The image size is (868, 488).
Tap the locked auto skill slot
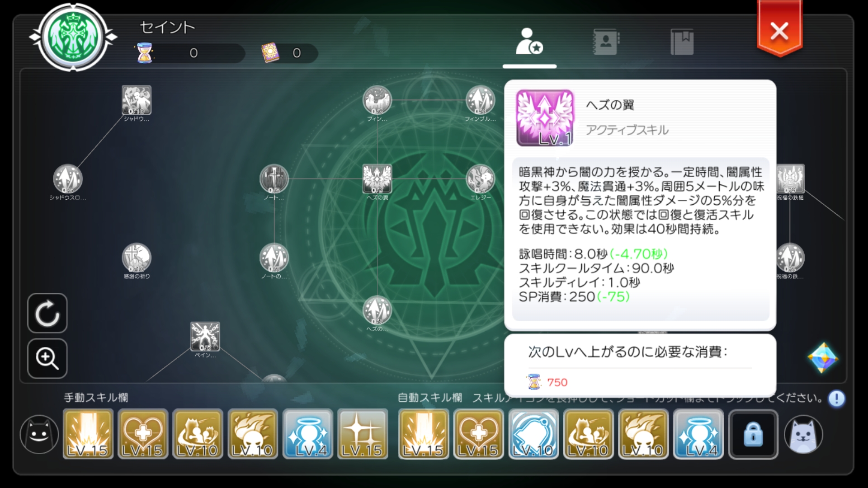[x=753, y=434]
